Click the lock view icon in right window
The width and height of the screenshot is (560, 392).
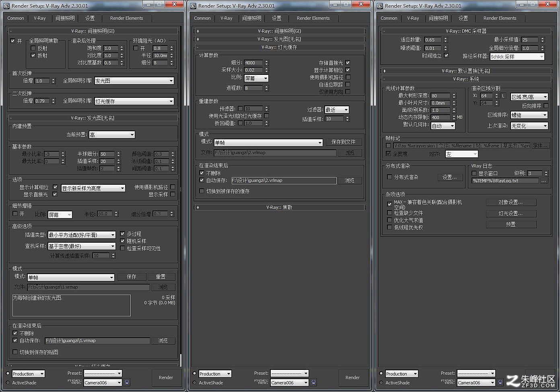pos(500,382)
